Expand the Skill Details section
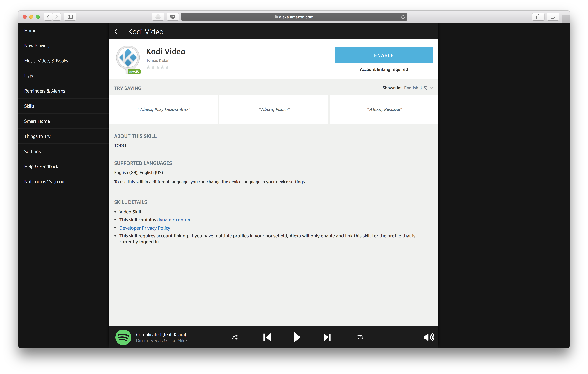This screenshot has height=374, width=588. point(130,202)
